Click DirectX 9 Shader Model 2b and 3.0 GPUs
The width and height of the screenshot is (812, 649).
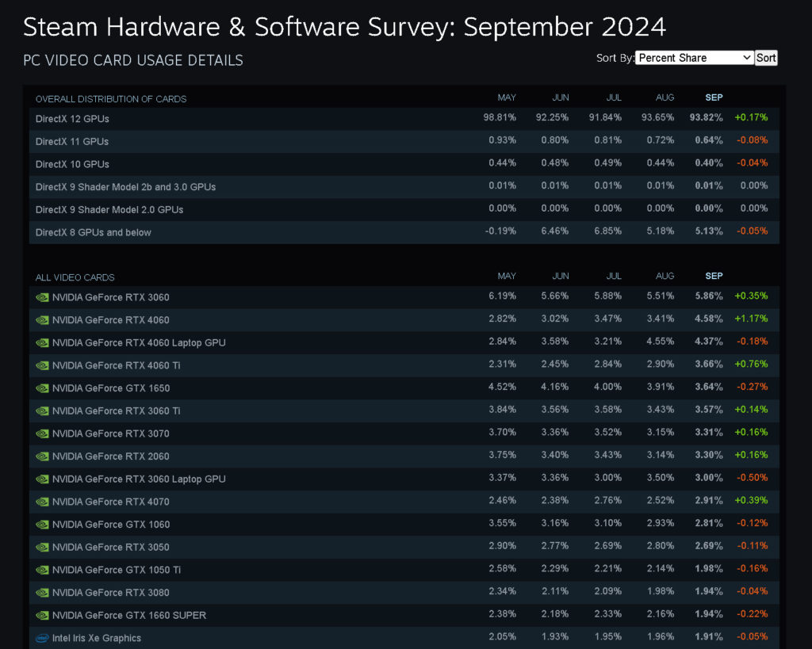pos(126,187)
